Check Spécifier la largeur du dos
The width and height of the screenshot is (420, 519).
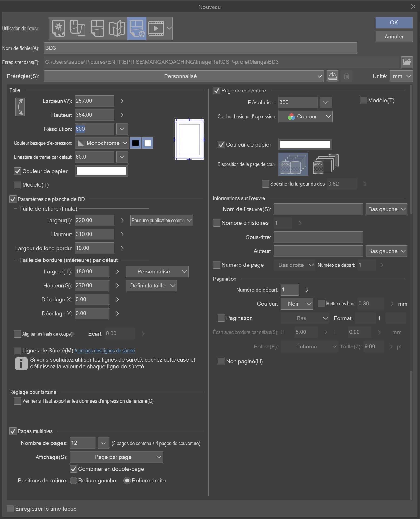(266, 184)
